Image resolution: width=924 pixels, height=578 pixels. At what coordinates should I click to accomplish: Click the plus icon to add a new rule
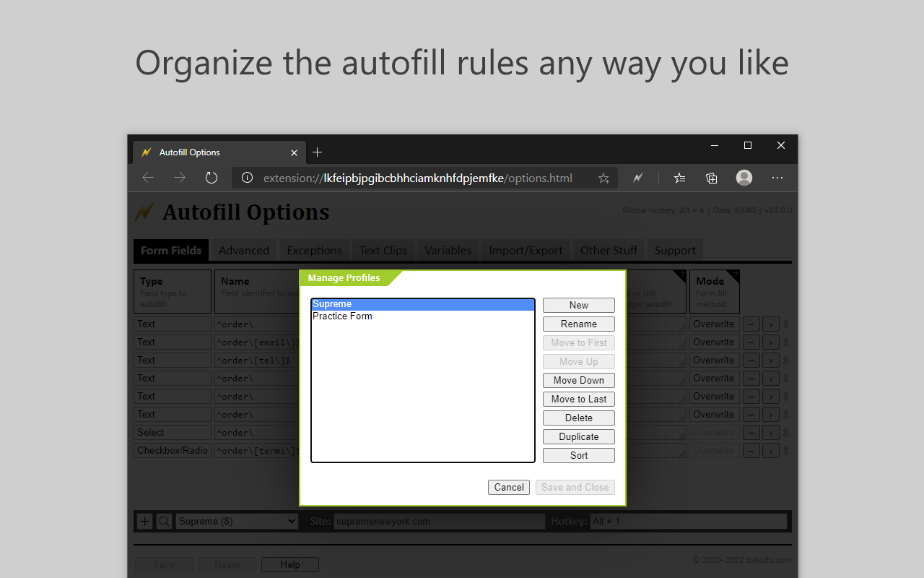coord(144,520)
